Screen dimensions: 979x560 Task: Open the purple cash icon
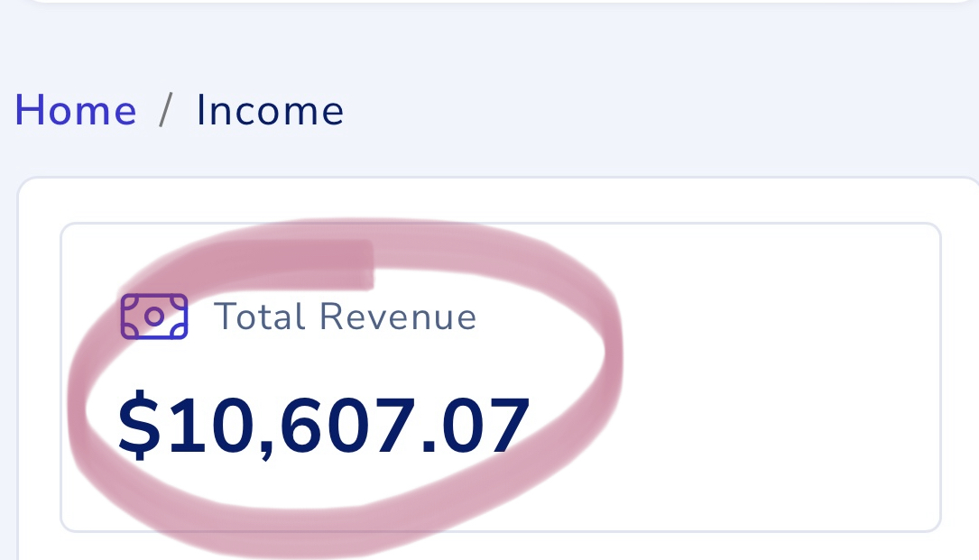tap(154, 317)
